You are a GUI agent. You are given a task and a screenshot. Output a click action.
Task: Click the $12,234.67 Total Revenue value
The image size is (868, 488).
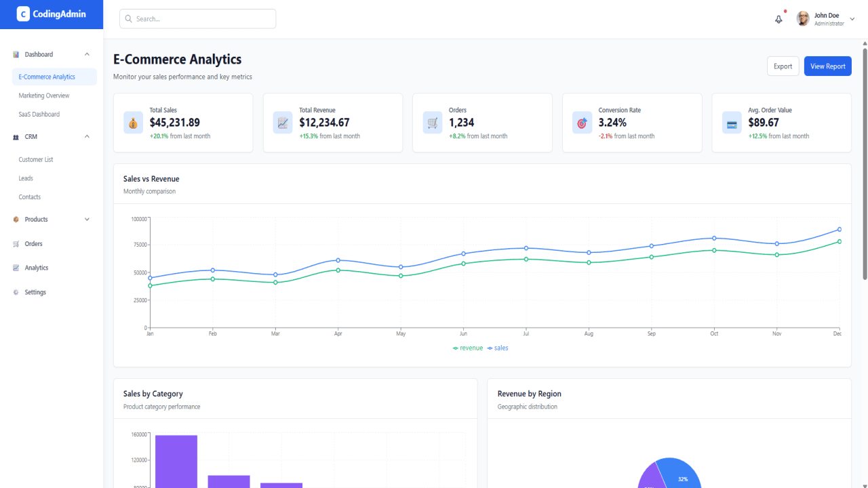click(x=325, y=123)
